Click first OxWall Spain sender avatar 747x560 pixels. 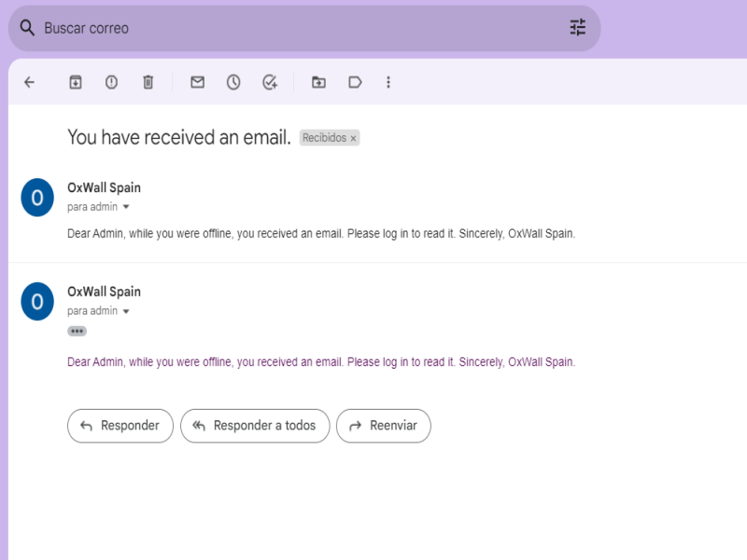[37, 197]
